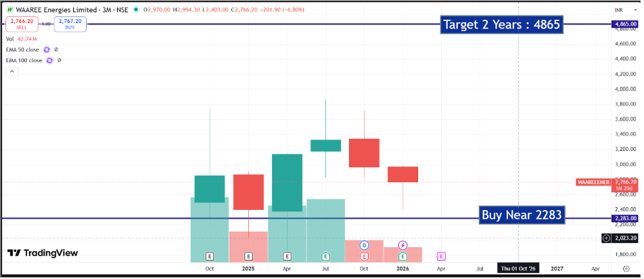This screenshot has width=644, height=279.
Task: Click the 1.00 spread label
Action: [46, 24]
